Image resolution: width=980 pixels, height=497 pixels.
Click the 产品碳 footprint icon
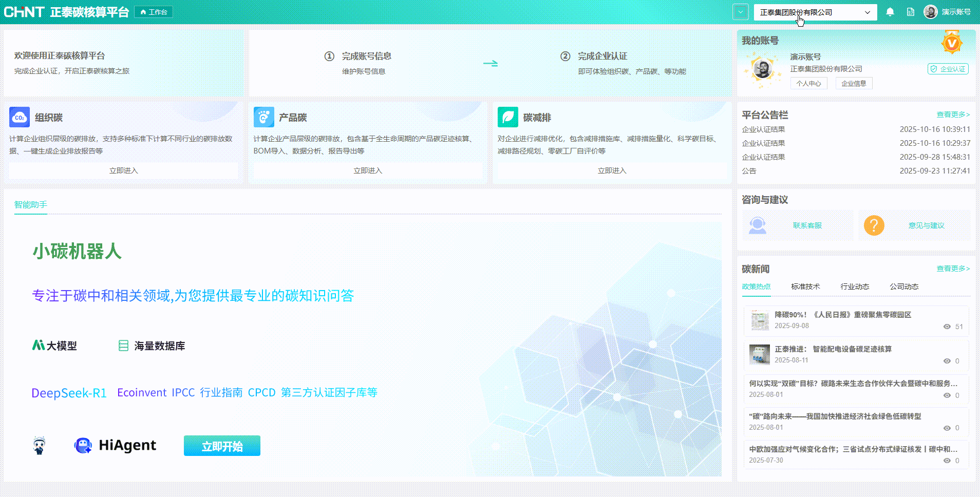[x=263, y=117]
